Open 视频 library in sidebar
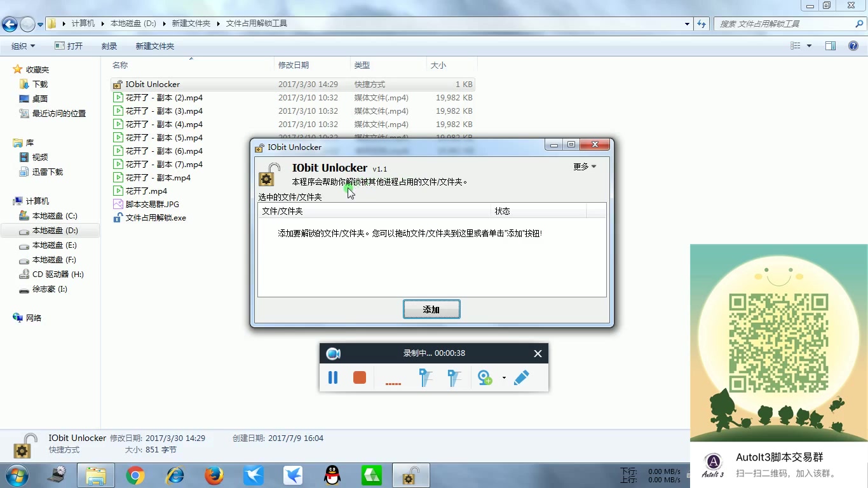 click(x=34, y=158)
